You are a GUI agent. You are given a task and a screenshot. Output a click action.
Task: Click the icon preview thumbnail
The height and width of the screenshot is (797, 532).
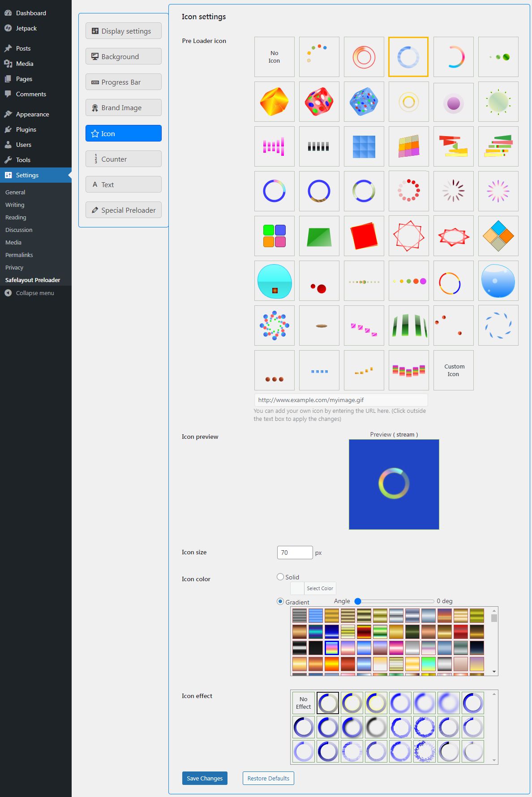point(394,484)
